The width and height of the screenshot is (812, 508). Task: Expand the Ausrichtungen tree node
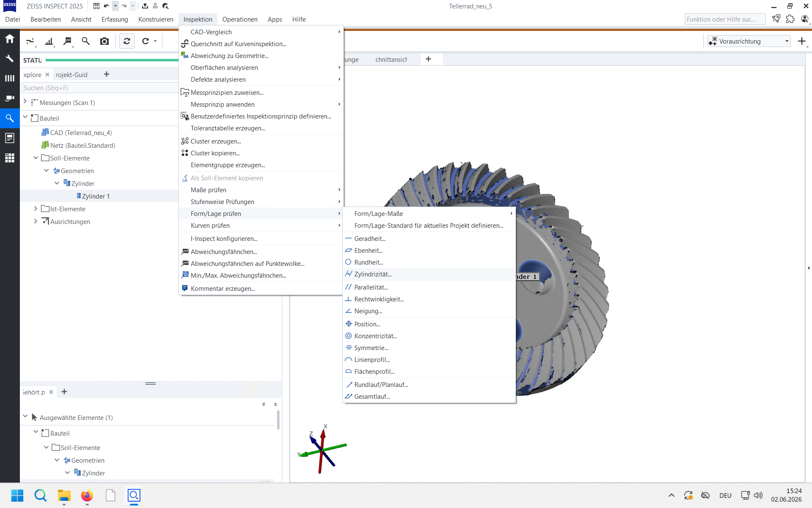pyautogui.click(x=36, y=221)
